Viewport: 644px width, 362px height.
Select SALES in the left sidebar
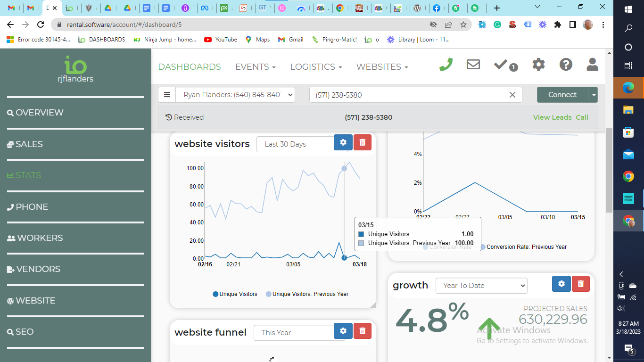pyautogui.click(x=29, y=144)
